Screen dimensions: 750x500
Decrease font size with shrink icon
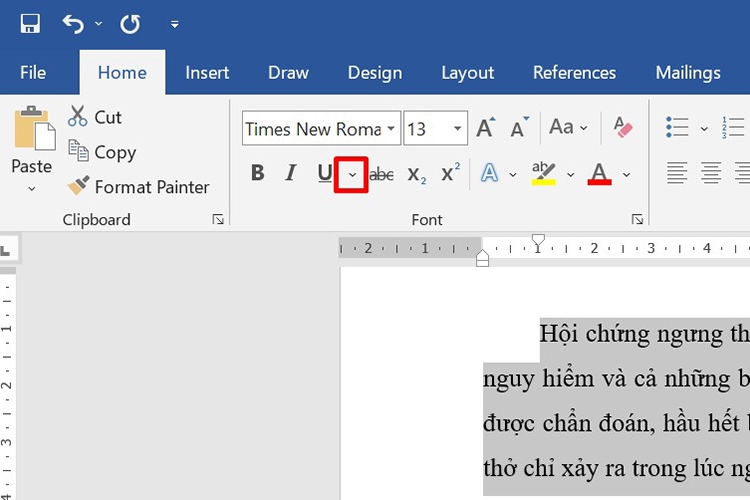coord(519,127)
